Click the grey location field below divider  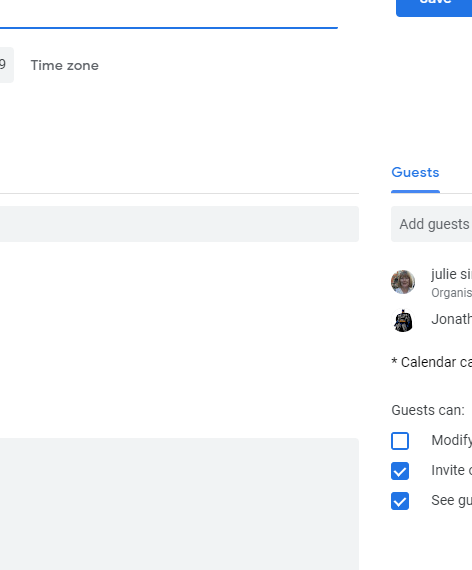[179, 224]
